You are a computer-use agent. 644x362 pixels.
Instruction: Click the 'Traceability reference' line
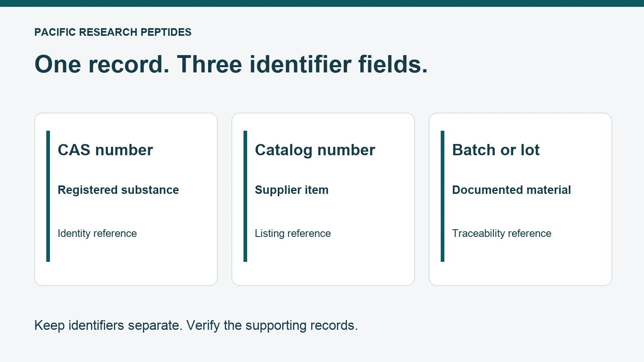click(502, 233)
